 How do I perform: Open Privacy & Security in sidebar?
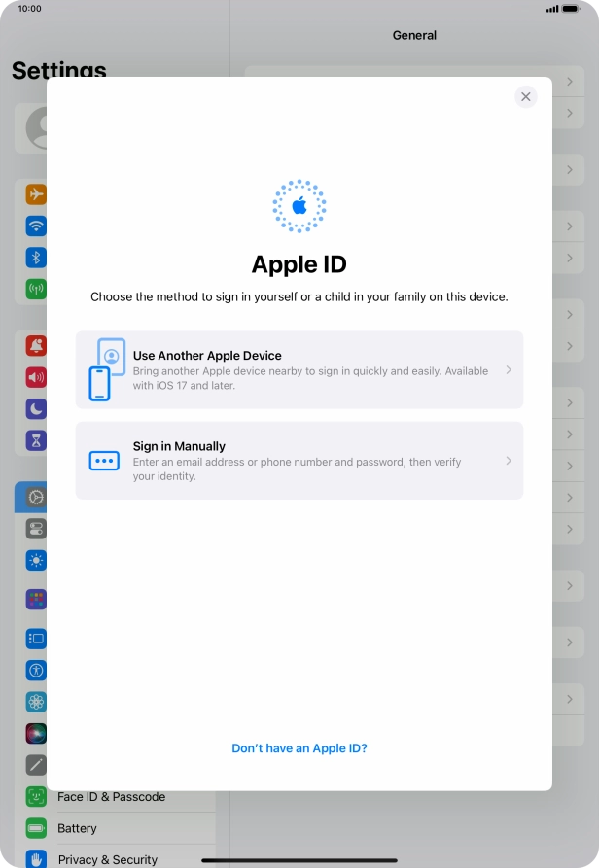click(x=107, y=859)
